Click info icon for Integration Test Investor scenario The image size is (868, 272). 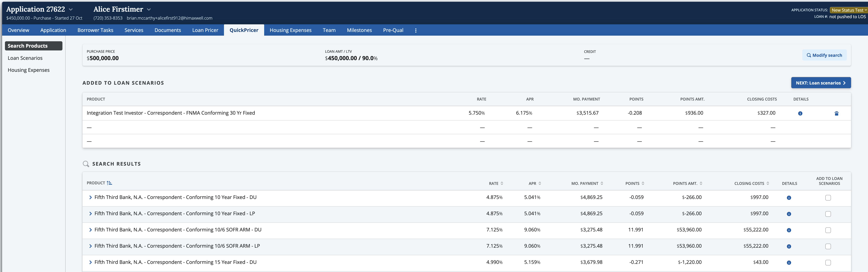(800, 114)
